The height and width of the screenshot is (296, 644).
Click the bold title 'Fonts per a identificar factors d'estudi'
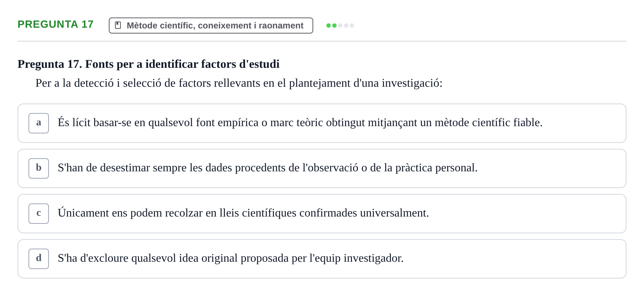182,64
